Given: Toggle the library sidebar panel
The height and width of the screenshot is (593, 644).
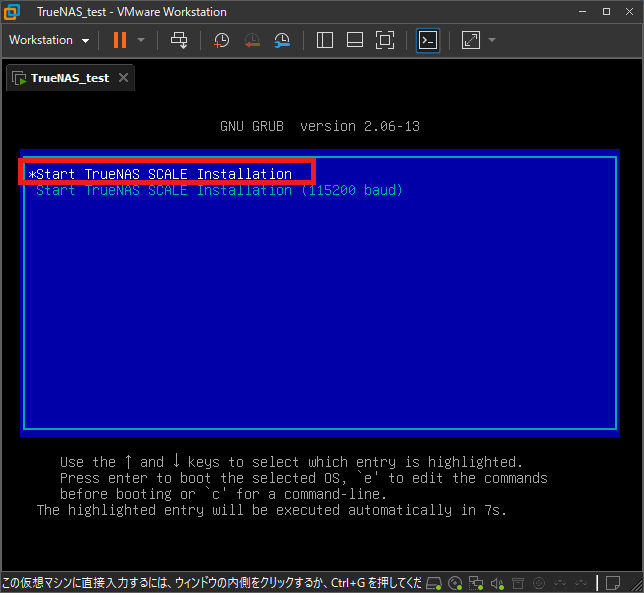Looking at the screenshot, I should (x=324, y=40).
